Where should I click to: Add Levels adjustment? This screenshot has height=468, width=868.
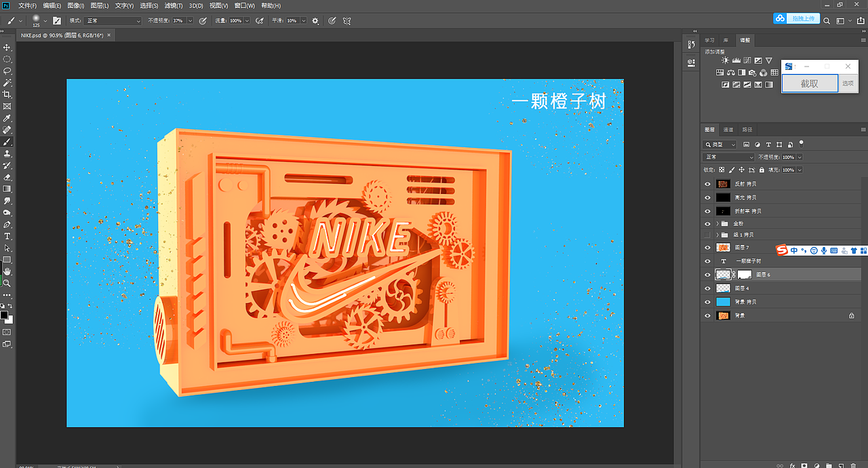tap(736, 60)
